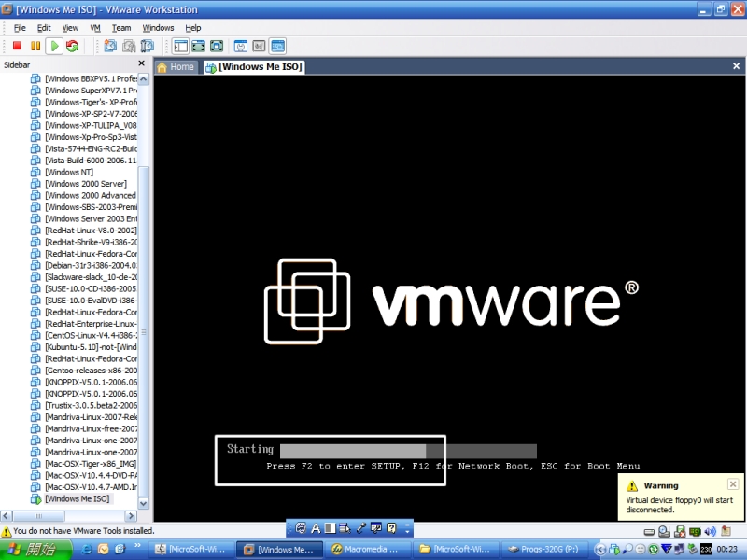Image resolution: width=747 pixels, height=560 pixels.
Task: Click the greyed Appliance view toolbar icon
Action: (259, 46)
